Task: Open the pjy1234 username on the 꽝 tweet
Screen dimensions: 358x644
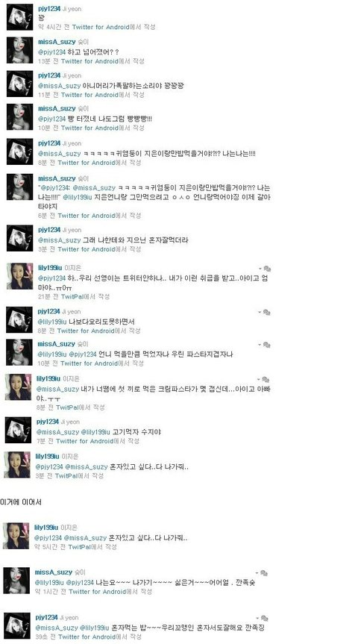Action: point(49,9)
